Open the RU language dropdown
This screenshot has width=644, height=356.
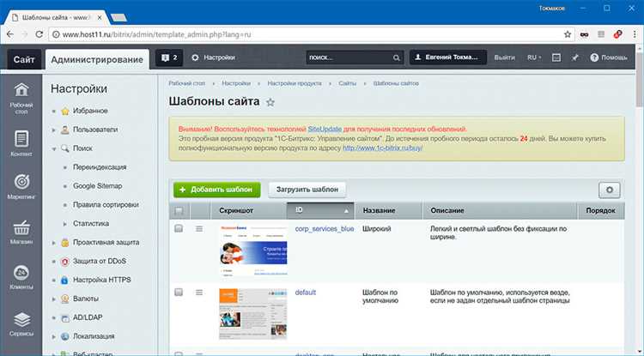tap(534, 57)
